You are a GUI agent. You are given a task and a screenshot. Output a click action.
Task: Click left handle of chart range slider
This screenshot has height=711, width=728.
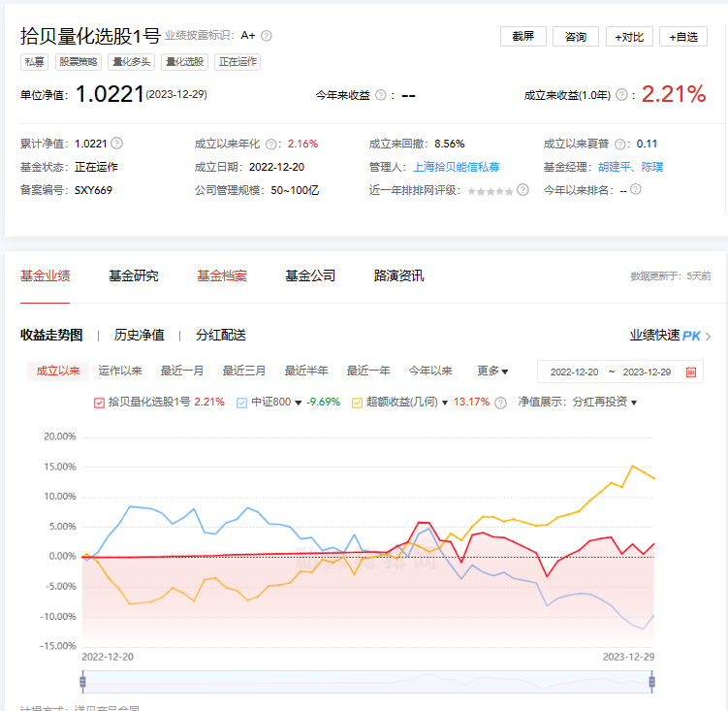[x=82, y=682]
